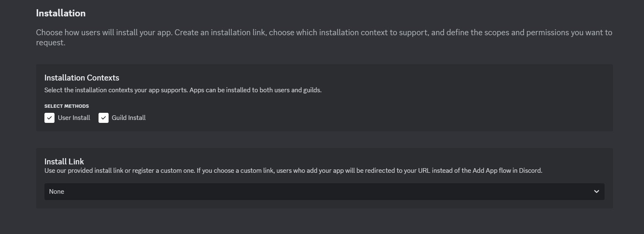
Task: Click the Installation Contexts description text
Action: pos(183,90)
